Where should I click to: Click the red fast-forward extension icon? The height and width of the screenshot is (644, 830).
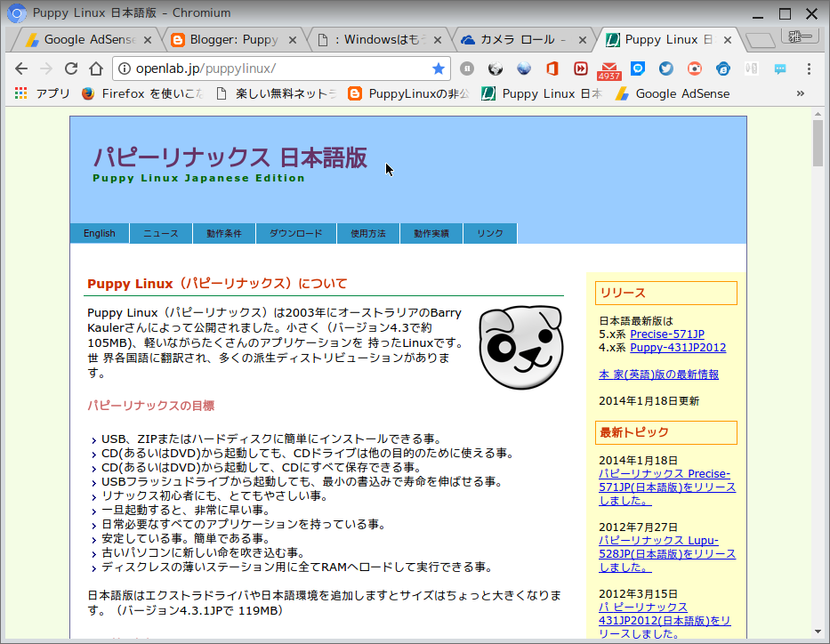pos(581,68)
